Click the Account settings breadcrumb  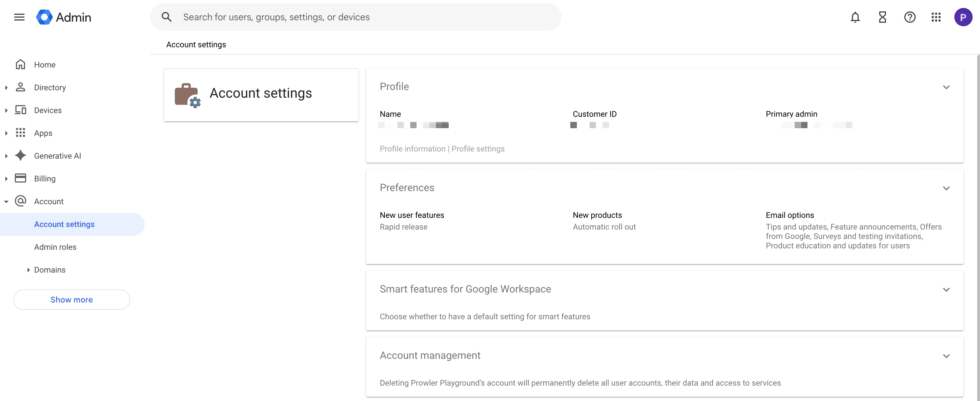click(196, 44)
